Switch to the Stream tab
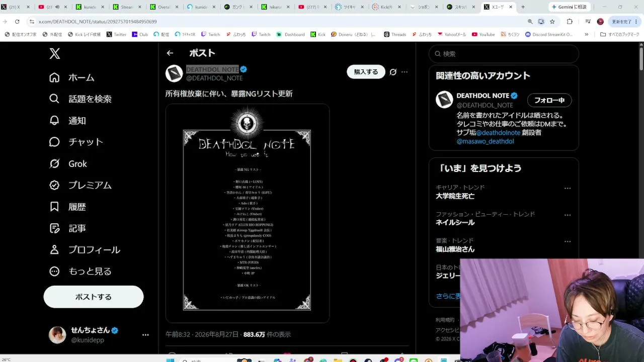 [127, 7]
